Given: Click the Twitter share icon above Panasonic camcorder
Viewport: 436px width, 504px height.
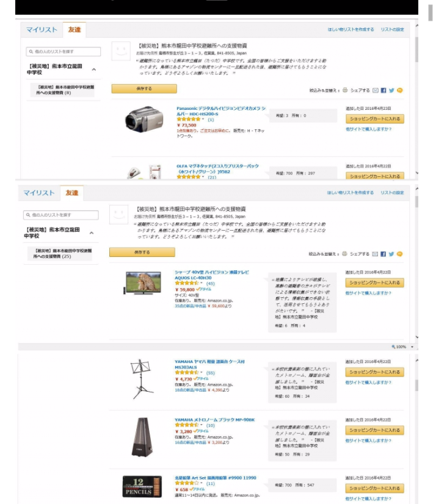Looking at the screenshot, I should coord(391,90).
